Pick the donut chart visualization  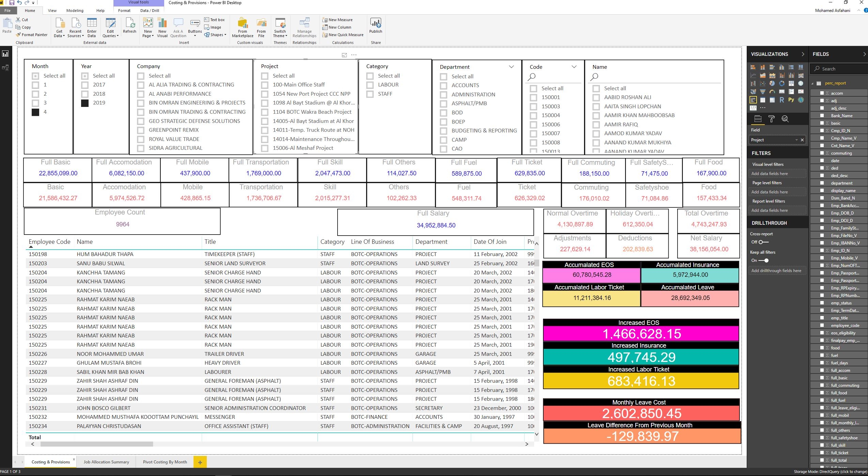pyautogui.click(x=782, y=83)
